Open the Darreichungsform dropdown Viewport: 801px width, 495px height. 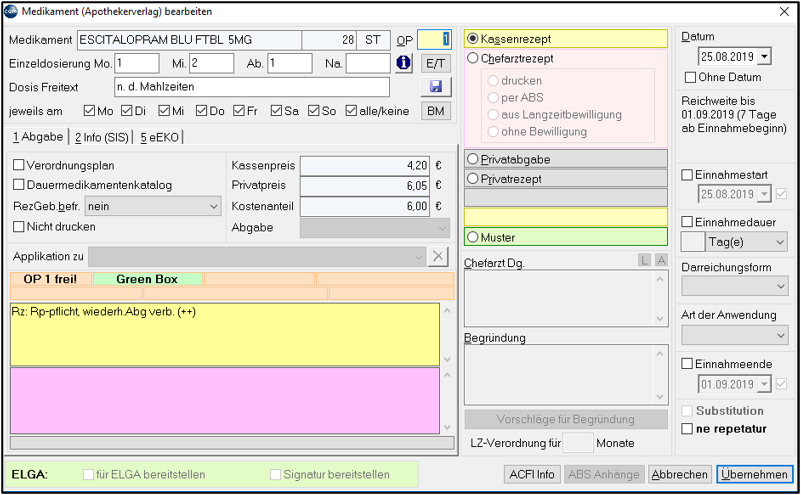734,286
